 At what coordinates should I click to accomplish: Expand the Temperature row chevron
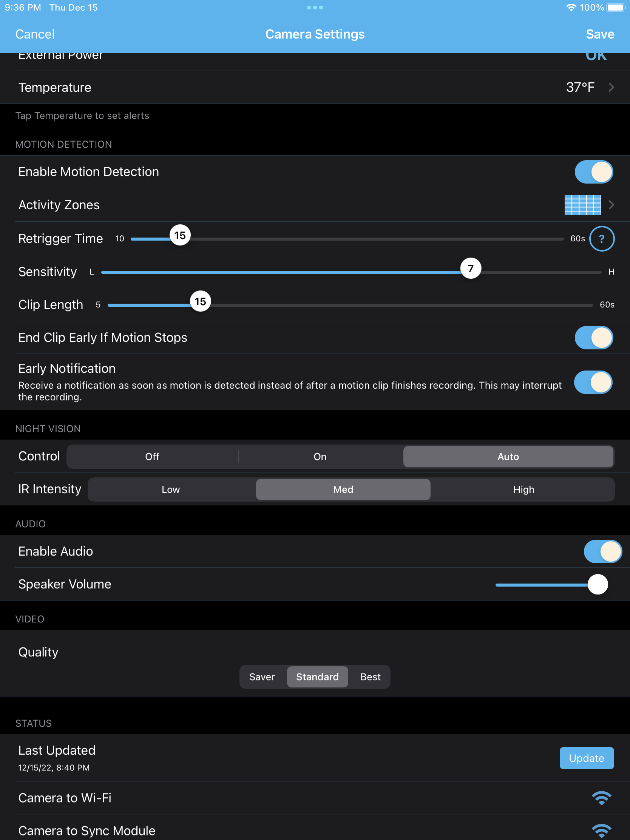pos(611,87)
